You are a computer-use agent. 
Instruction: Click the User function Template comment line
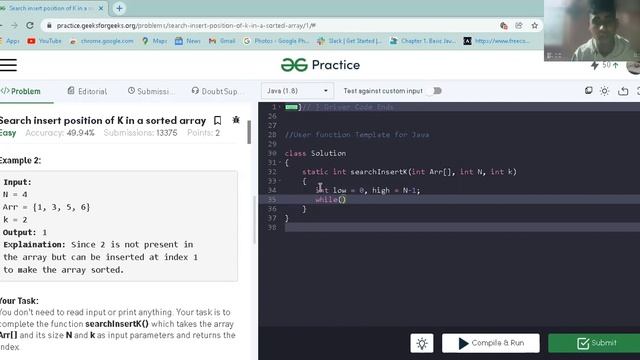tap(357, 135)
